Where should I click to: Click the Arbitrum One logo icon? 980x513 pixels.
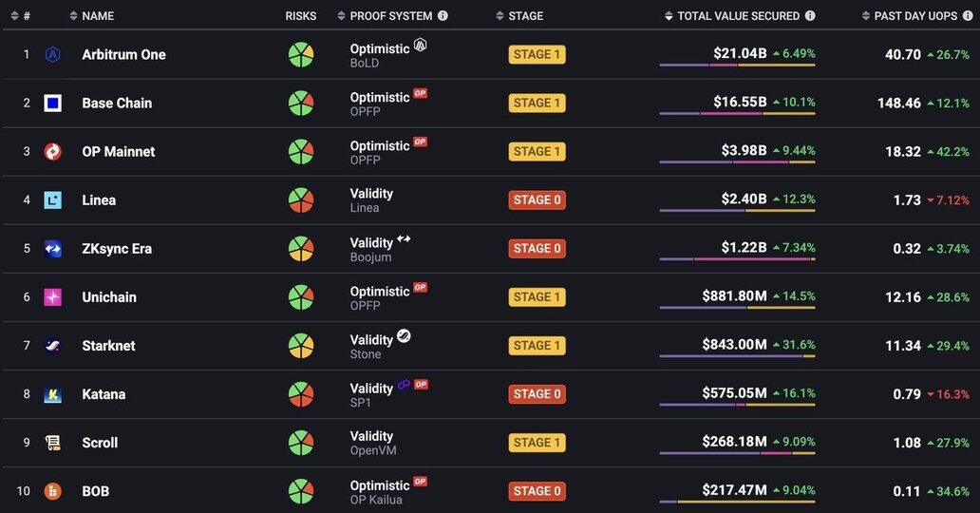pyautogui.click(x=53, y=55)
